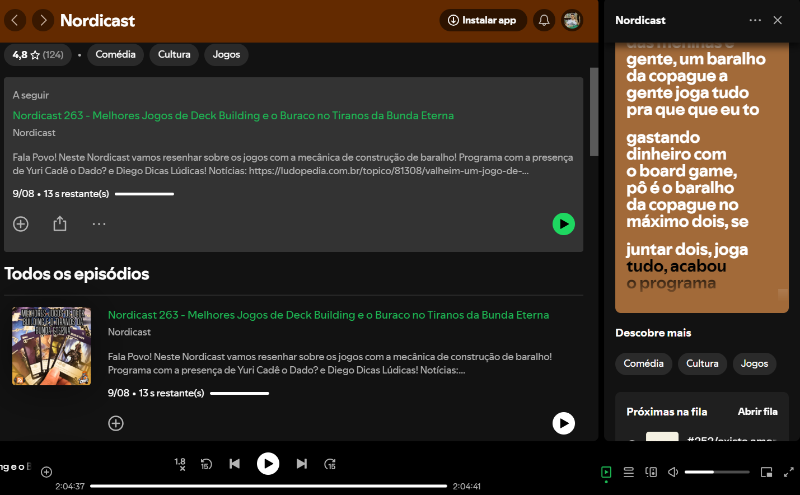Click the Próximas na fila heading
This screenshot has width=800, height=495.
coord(666,412)
